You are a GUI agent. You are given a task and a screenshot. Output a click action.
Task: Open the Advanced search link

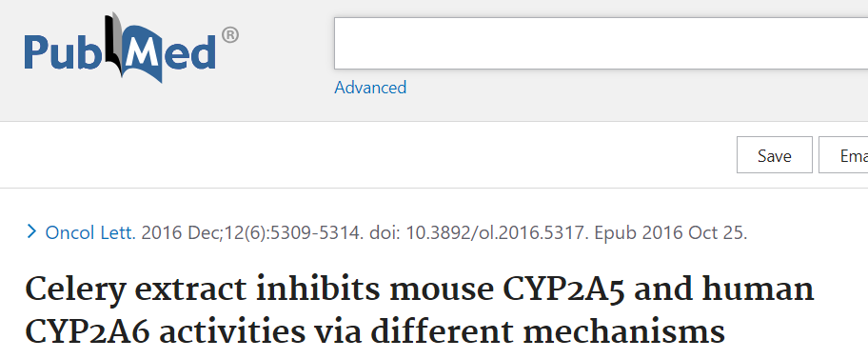(x=370, y=88)
